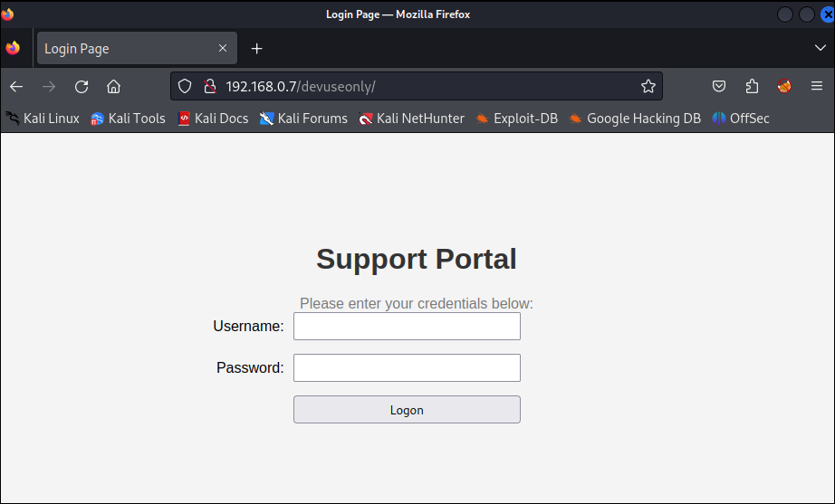Click the insecure connection padlock icon
835x504 pixels.
click(209, 87)
